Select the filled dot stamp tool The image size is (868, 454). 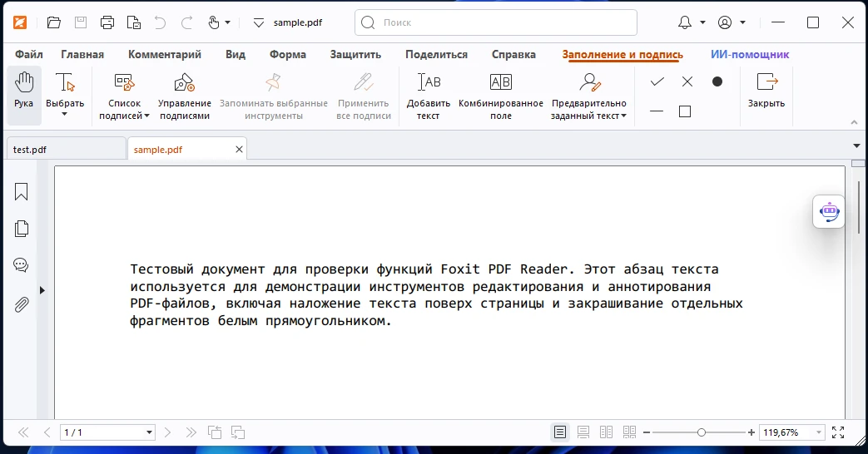[717, 81]
